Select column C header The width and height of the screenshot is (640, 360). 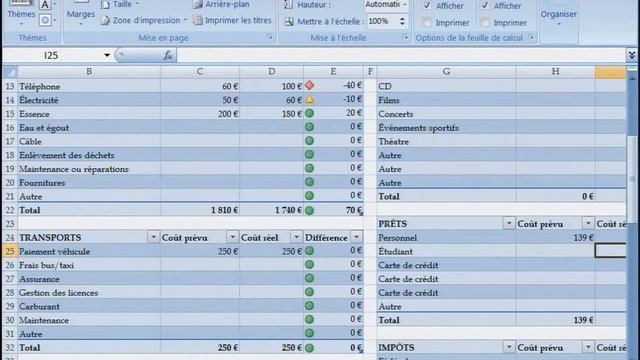click(x=200, y=72)
